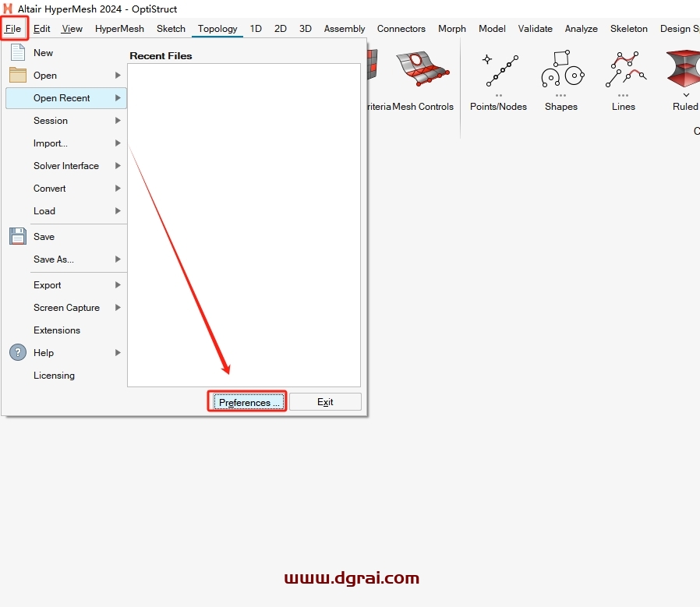
Task: Click the Exit button
Action: [x=325, y=402]
